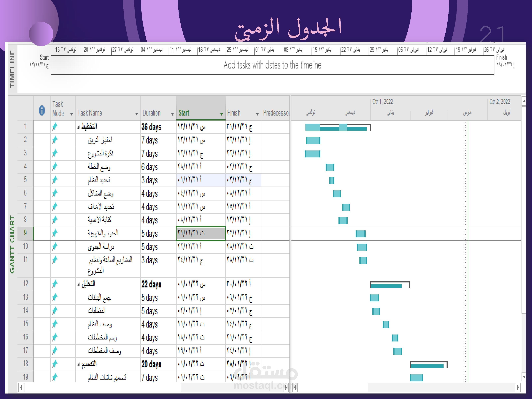The width and height of the screenshot is (532, 399).
Task: Open the Start column filter dropdown
Action: tap(221, 114)
